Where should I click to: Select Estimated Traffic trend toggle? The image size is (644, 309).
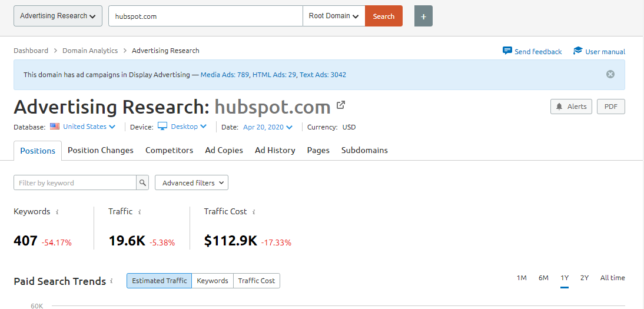[x=160, y=281]
